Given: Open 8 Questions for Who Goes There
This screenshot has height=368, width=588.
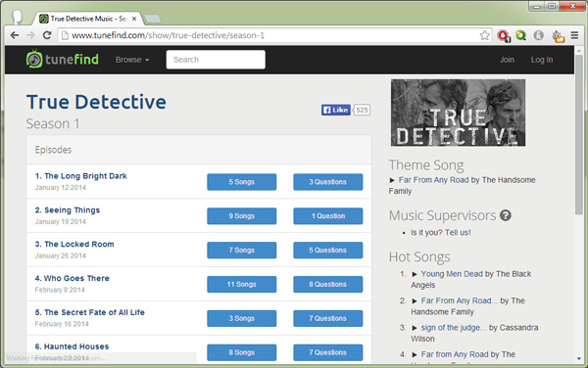Looking at the screenshot, I should pyautogui.click(x=327, y=284).
